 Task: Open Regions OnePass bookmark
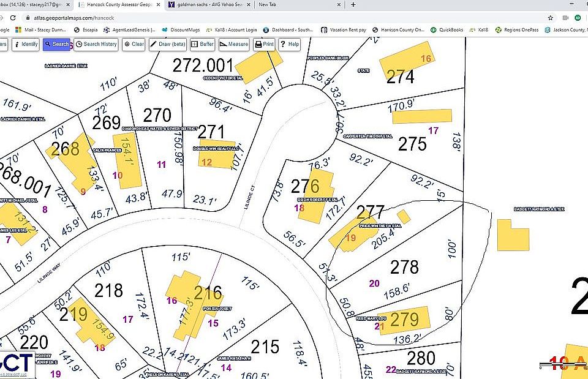coord(517,29)
